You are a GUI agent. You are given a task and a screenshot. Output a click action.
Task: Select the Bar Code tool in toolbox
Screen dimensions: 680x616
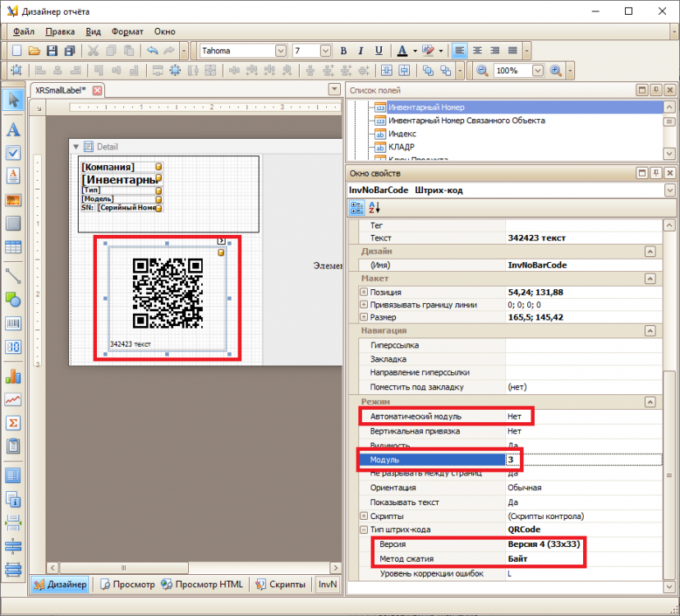(x=13, y=323)
